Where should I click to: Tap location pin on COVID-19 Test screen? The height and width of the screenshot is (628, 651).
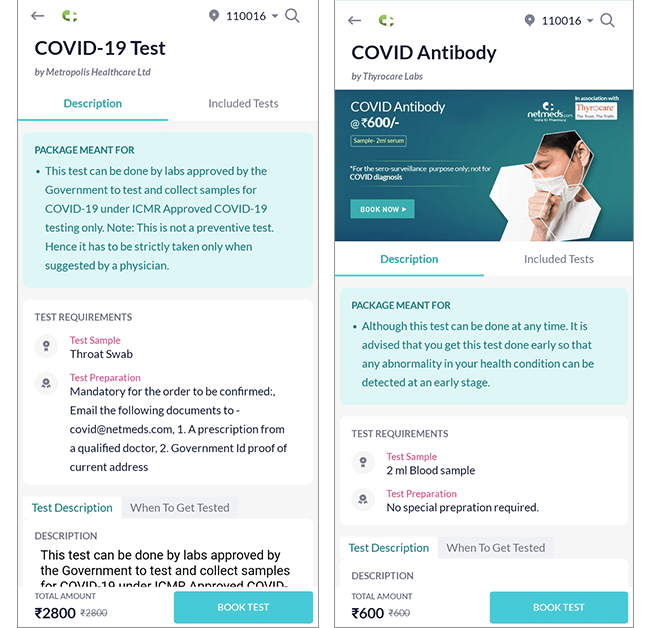pyautogui.click(x=214, y=16)
